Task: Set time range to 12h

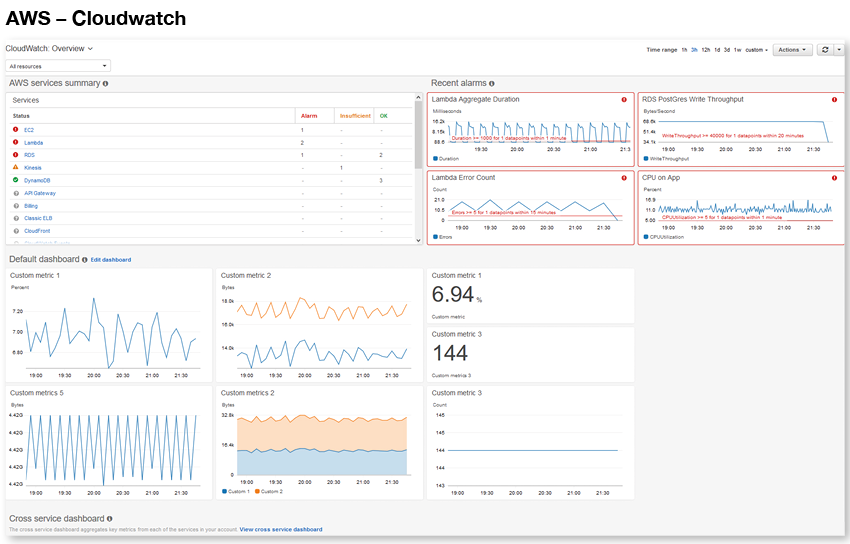Action: coord(705,50)
